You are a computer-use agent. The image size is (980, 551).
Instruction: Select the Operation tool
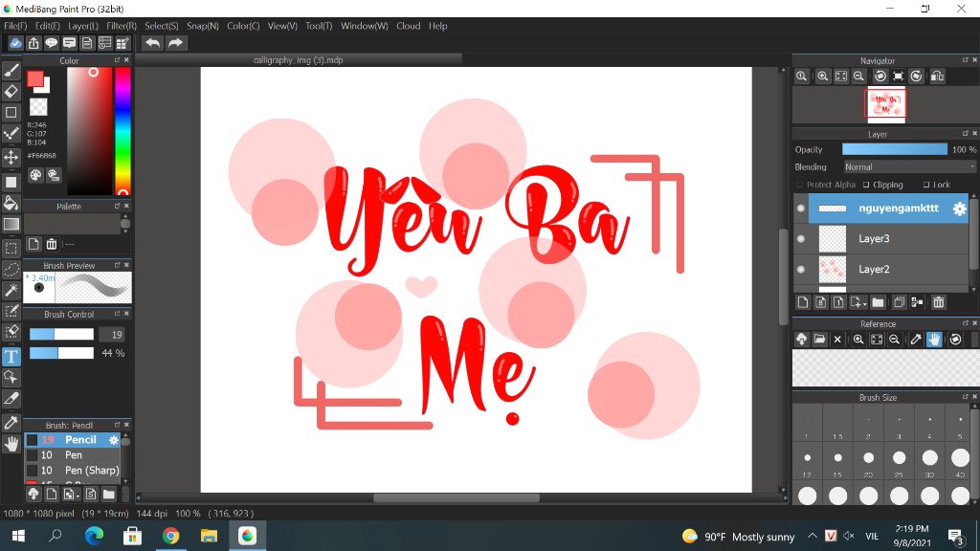[x=11, y=377]
